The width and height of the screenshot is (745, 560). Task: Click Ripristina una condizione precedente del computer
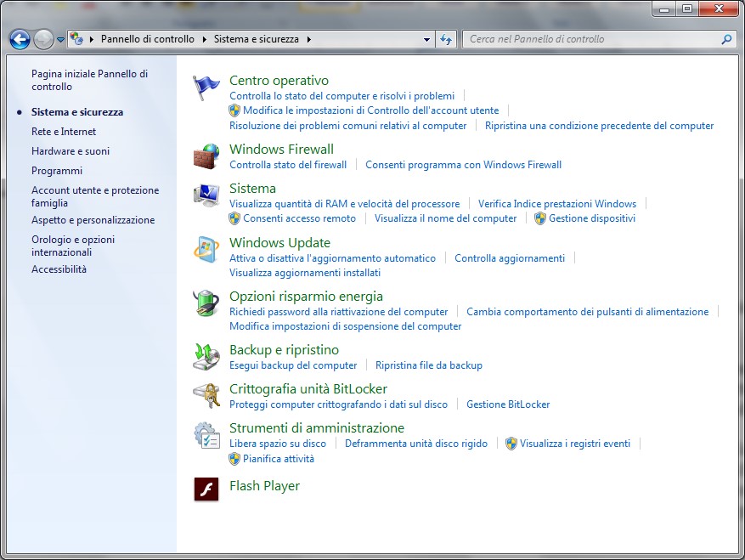599,126
